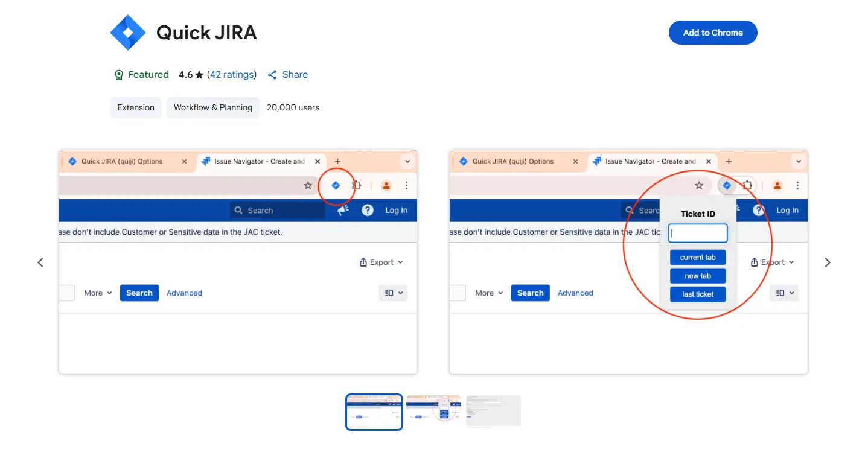Go to previous screenshot with left arrow
Viewport: 868px width, 461px height.
click(x=40, y=262)
